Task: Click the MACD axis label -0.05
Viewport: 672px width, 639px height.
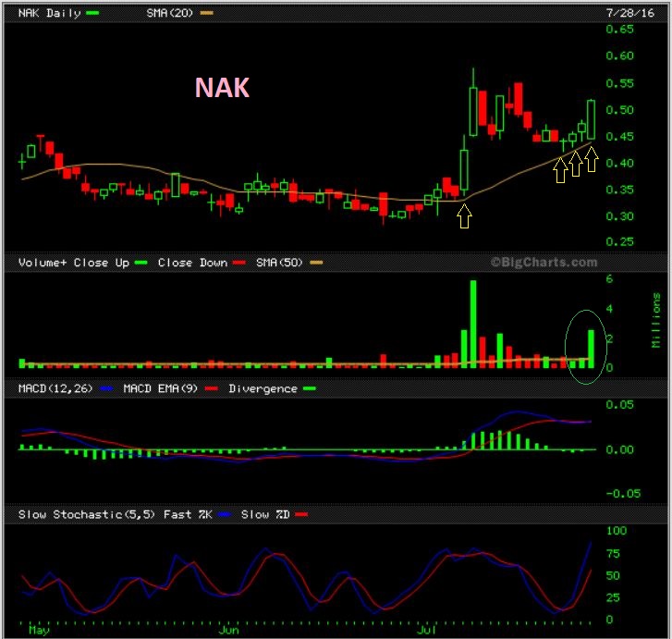Action: 623,494
